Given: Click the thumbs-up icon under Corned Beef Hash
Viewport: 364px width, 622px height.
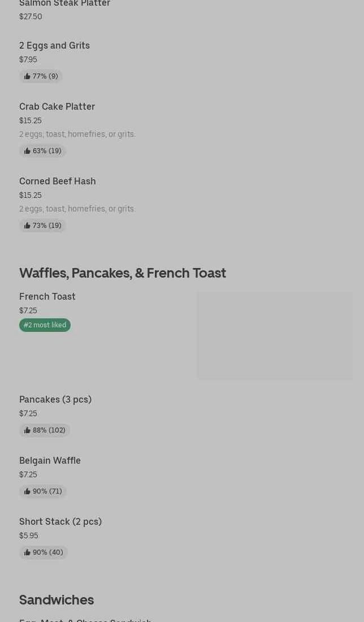Looking at the screenshot, I should tap(27, 226).
